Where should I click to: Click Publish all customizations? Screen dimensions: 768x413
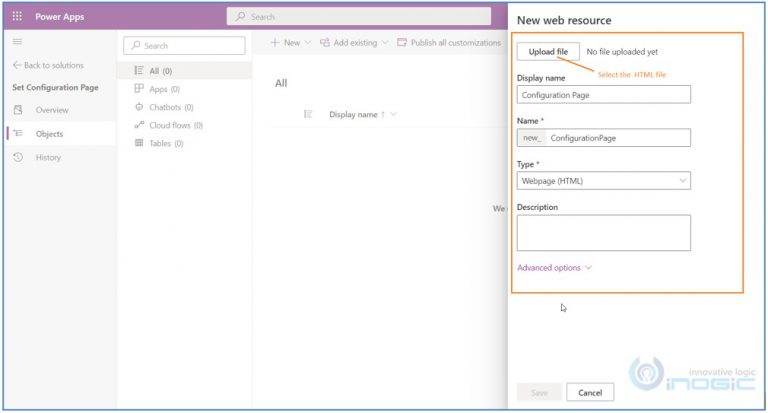click(x=449, y=43)
